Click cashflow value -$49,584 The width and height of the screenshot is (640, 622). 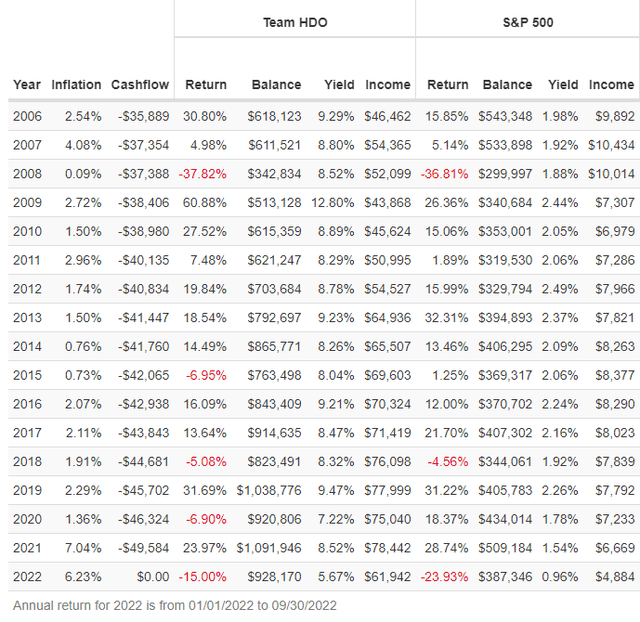[144, 548]
